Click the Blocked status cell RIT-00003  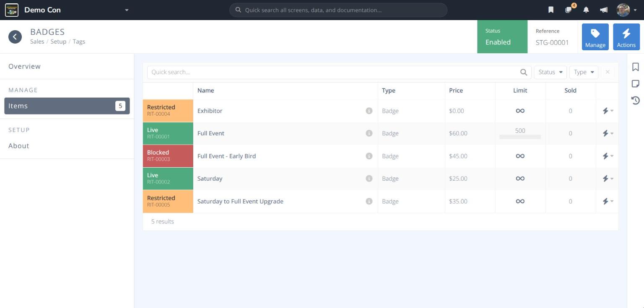pyautogui.click(x=168, y=156)
